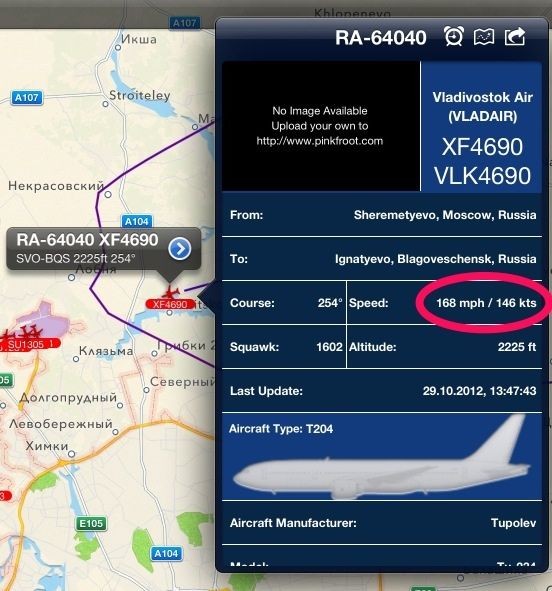Tap the Altitude 2225 ft field
The height and width of the screenshot is (591, 552).
[444, 347]
